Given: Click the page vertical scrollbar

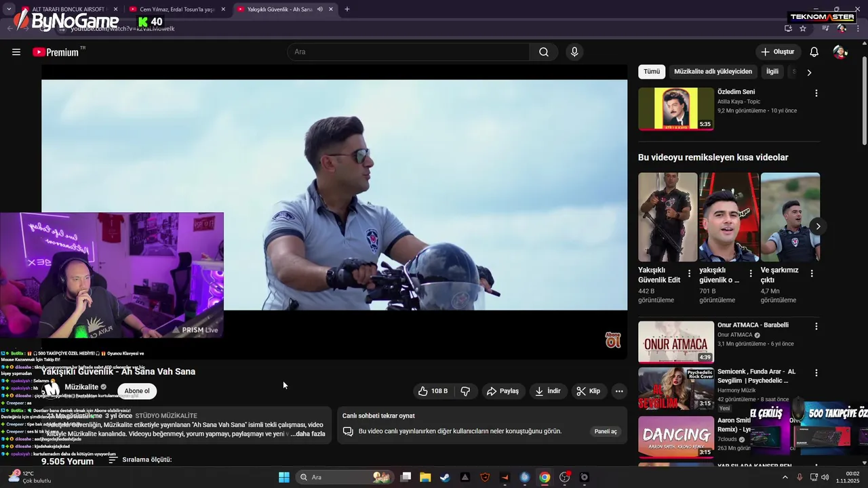Looking at the screenshot, I should [x=864, y=102].
